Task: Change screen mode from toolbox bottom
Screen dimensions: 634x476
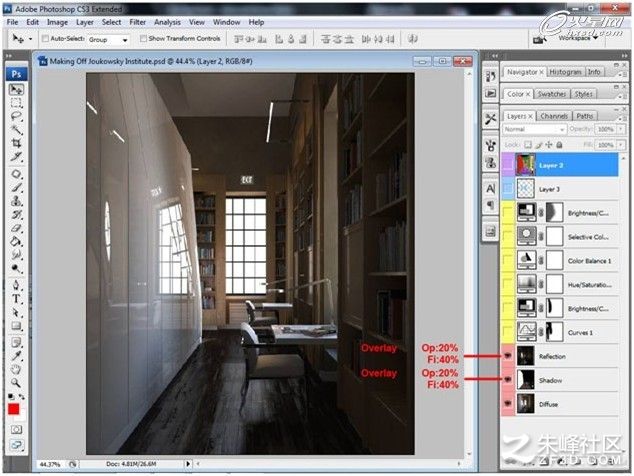Action: point(16,445)
